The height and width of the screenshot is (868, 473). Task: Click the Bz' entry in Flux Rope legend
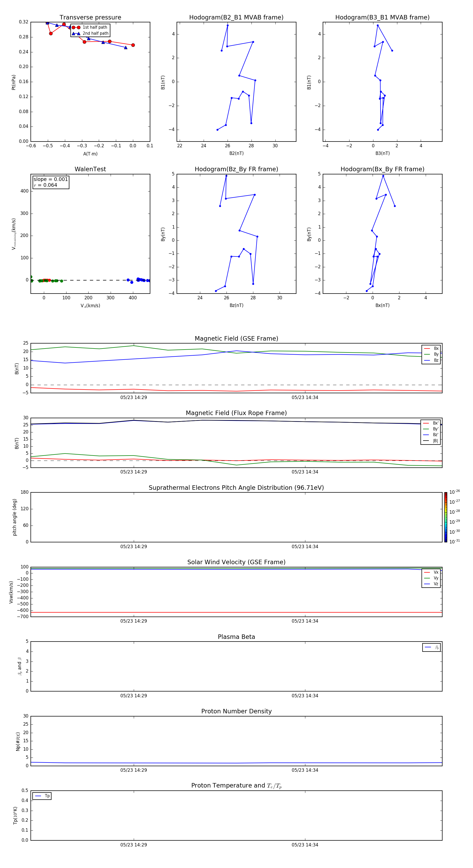tap(431, 435)
